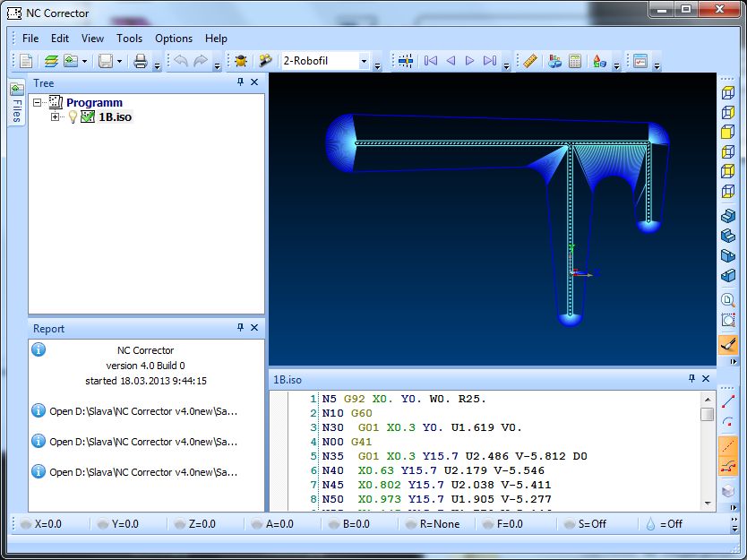This screenshot has width=747, height=560.
Task: Open the Edit menu
Action: click(60, 39)
